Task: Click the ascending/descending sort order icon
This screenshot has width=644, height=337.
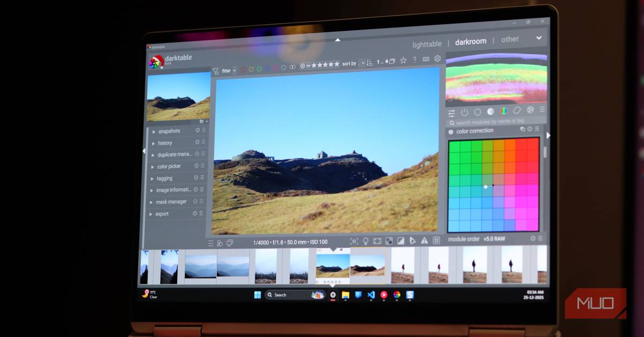Action: (x=370, y=63)
